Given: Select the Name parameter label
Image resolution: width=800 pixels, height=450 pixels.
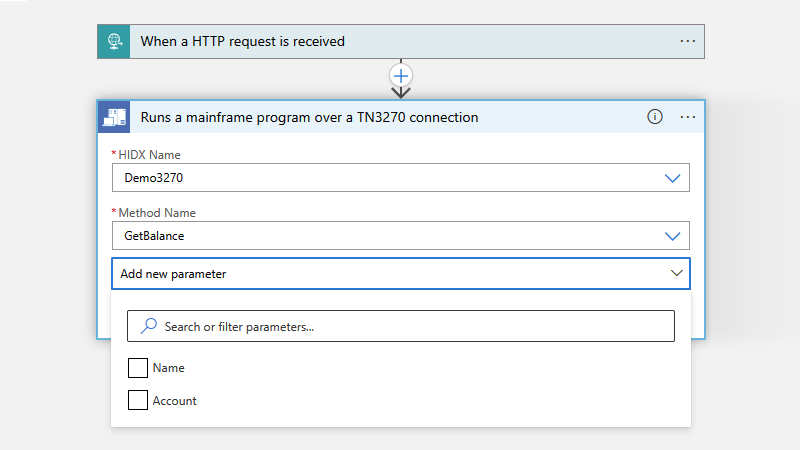Looking at the screenshot, I should pyautogui.click(x=168, y=368).
